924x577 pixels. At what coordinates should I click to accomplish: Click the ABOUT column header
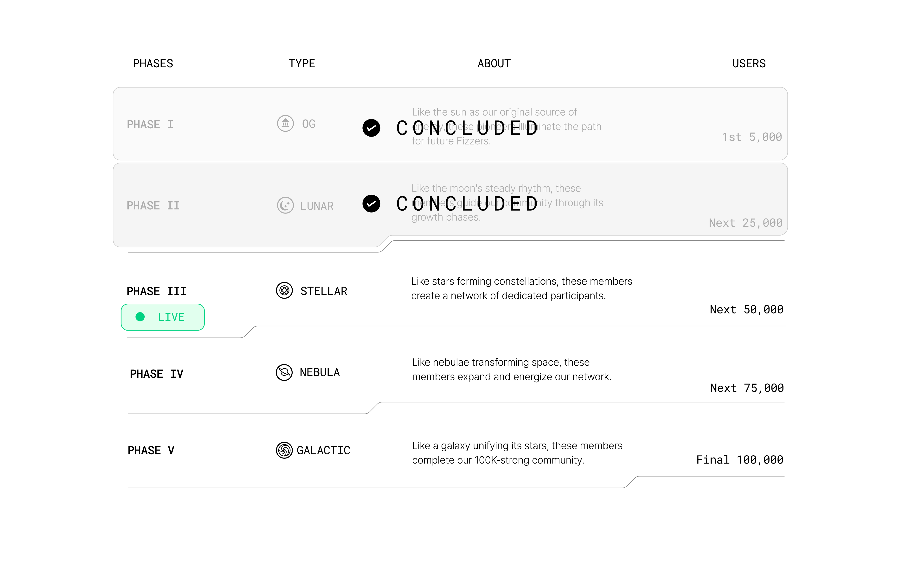494,63
